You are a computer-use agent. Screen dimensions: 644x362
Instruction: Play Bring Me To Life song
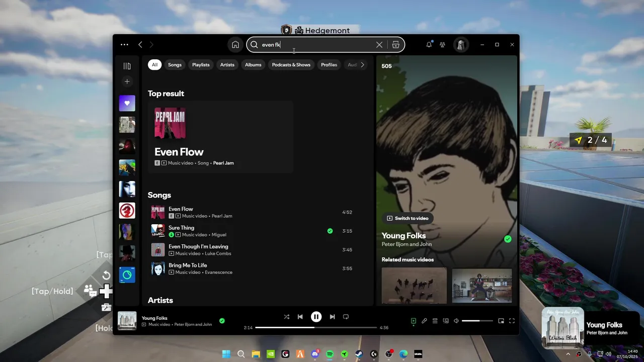[x=252, y=268]
